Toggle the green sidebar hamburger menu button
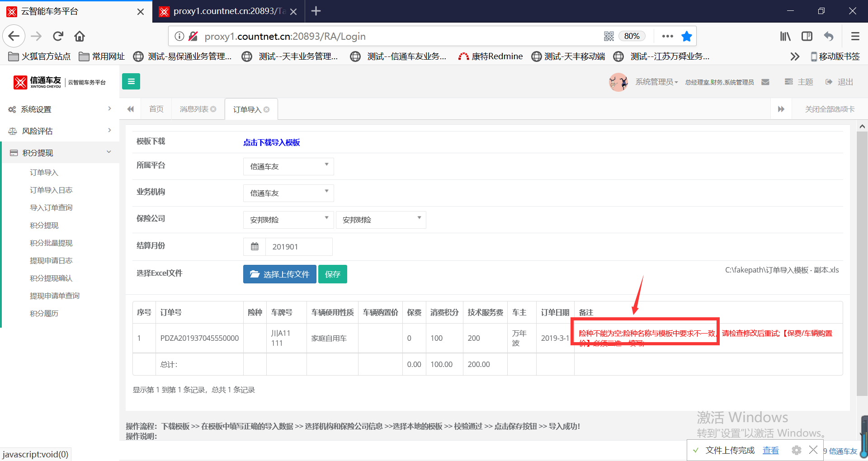Image resolution: width=868 pixels, height=461 pixels. 131,81
